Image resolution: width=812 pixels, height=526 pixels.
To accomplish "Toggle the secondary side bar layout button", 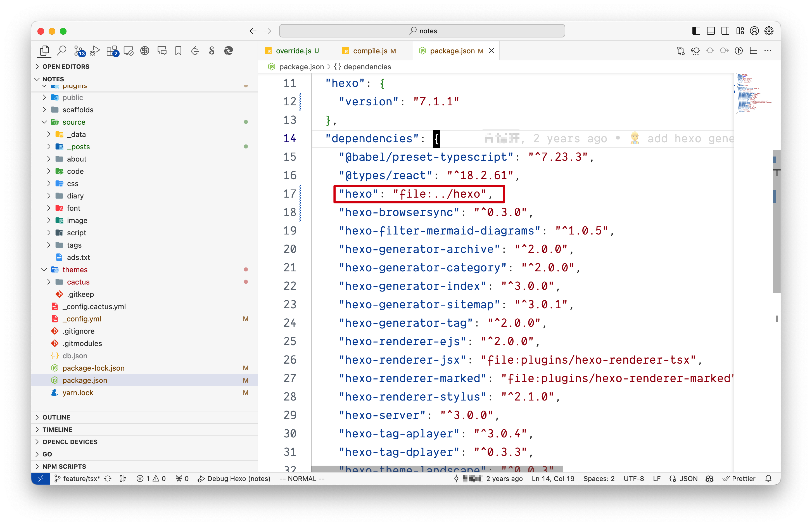I will point(725,31).
